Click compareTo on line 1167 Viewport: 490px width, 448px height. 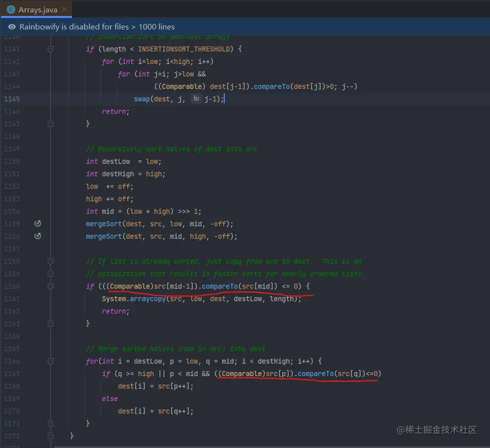316,374
